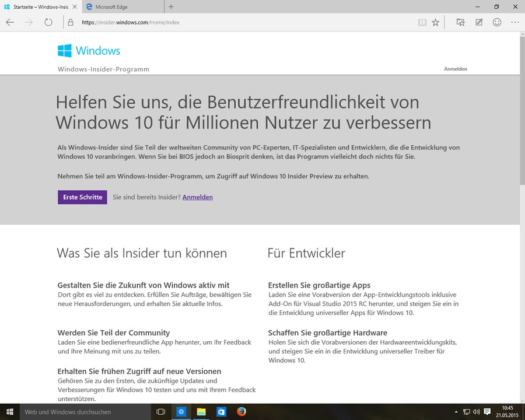Click the page vertical scrollbar thumb
525x420 pixels.
(x=522, y=110)
